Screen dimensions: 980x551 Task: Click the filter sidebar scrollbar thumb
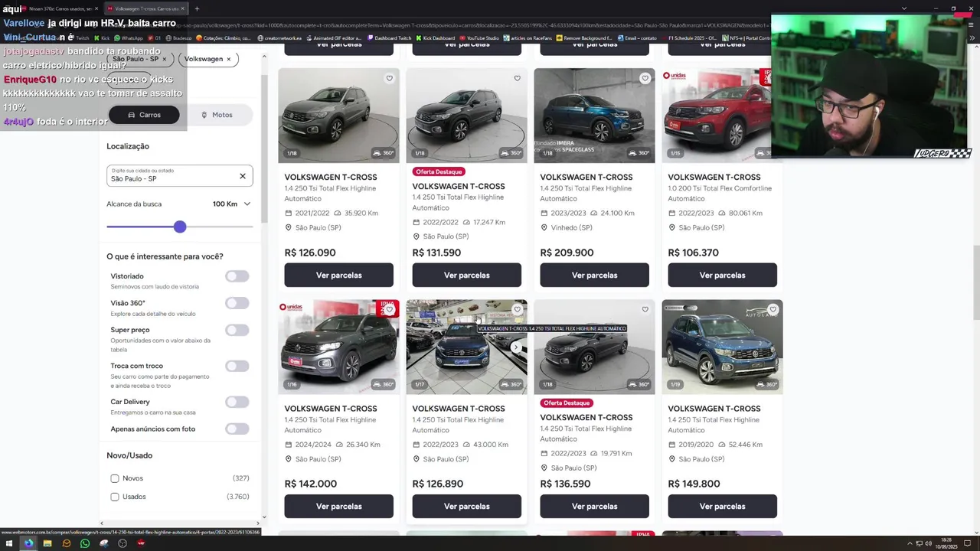point(264,149)
